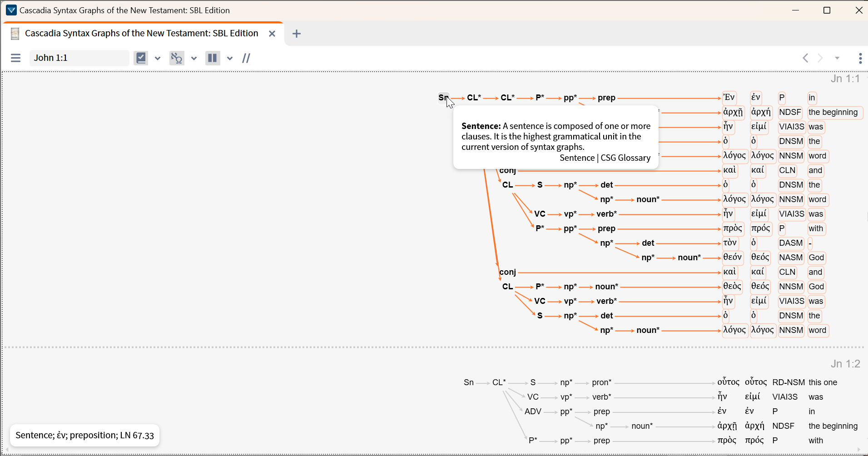Click the app logo in title bar
The image size is (868, 456).
coord(11,10)
